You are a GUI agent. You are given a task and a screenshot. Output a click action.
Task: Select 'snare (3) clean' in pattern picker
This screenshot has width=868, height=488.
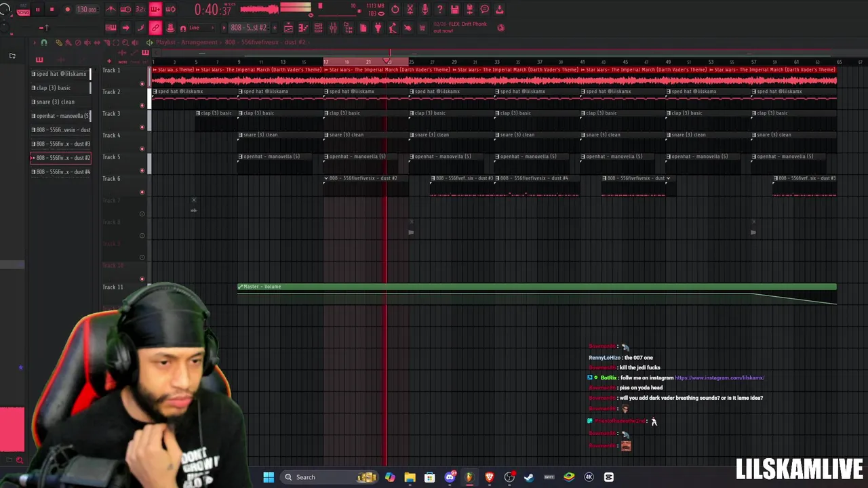click(60, 102)
